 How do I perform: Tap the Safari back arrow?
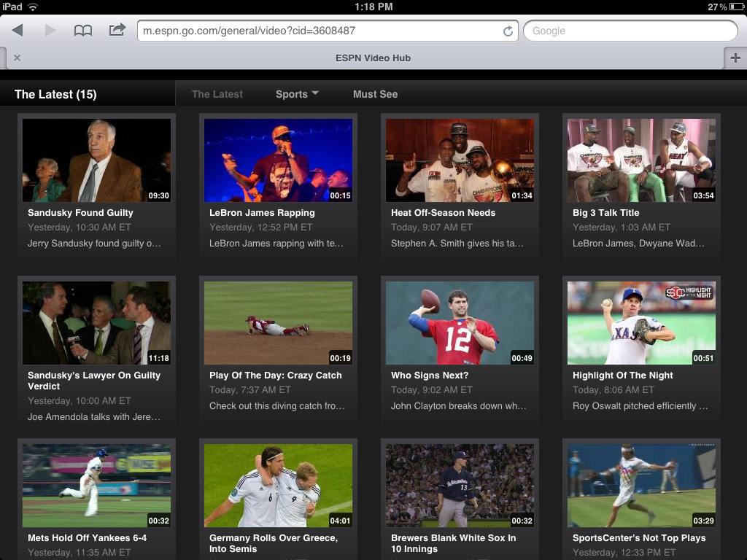tap(18, 31)
